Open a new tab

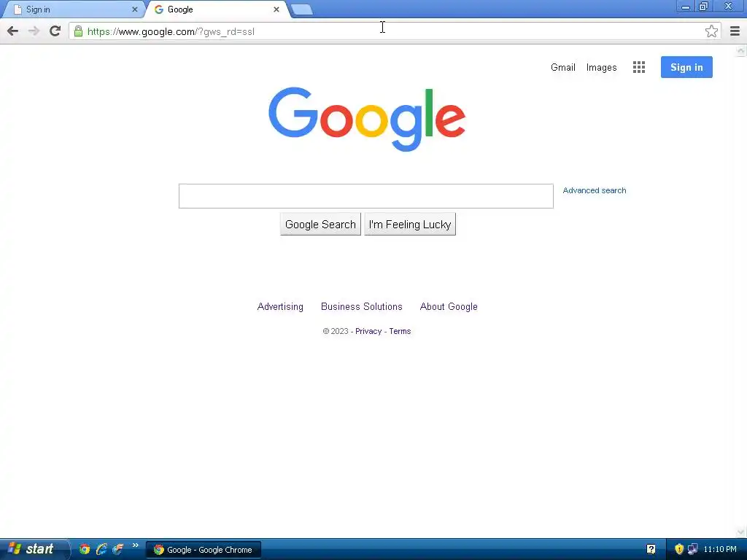pyautogui.click(x=301, y=9)
